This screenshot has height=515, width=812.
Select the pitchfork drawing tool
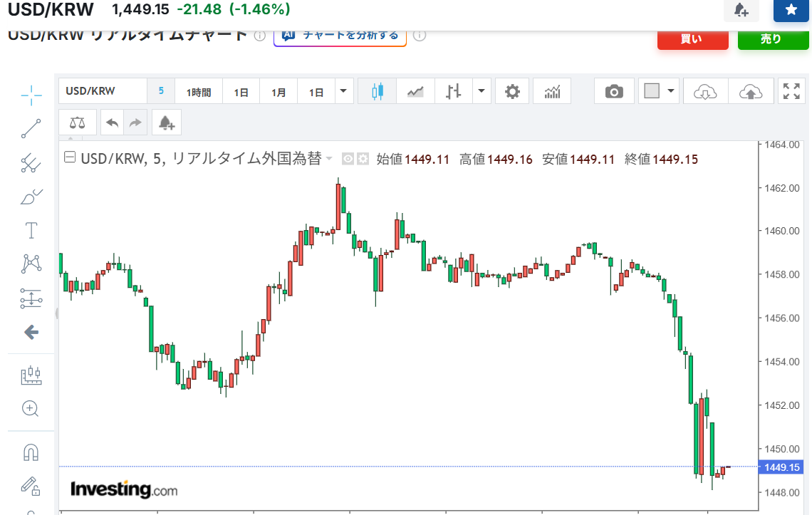point(31,163)
